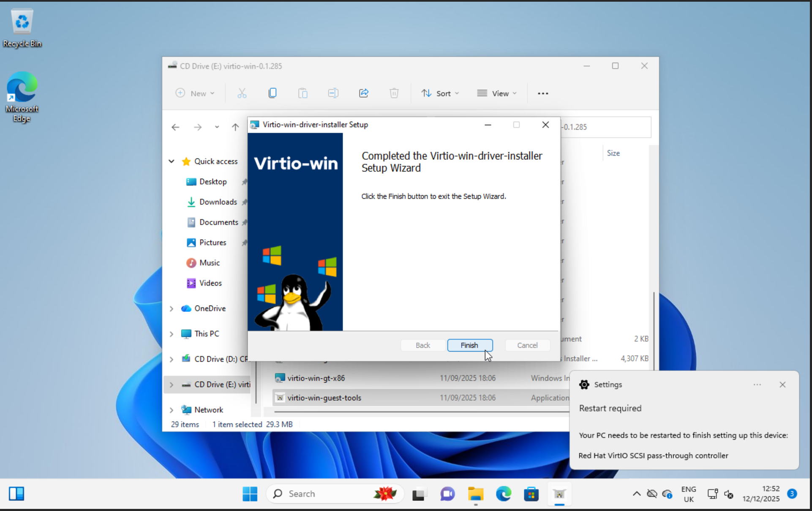Select Music in the navigation pane
The image size is (812, 511).
coord(210,263)
